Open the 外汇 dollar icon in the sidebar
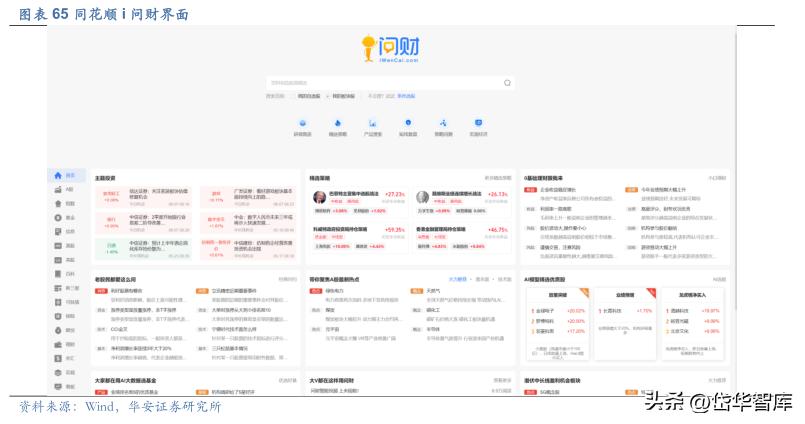Image resolution: width=805 pixels, height=424 pixels. coord(58,358)
